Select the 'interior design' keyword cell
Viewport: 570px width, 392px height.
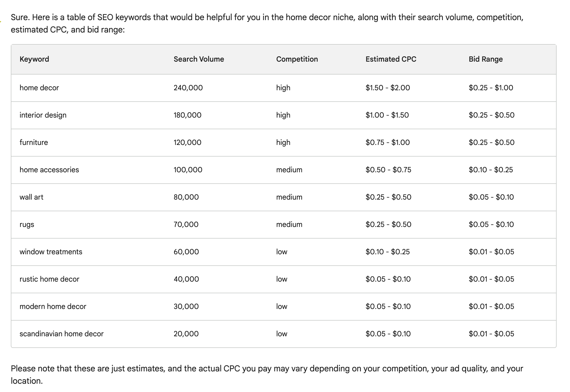(43, 115)
